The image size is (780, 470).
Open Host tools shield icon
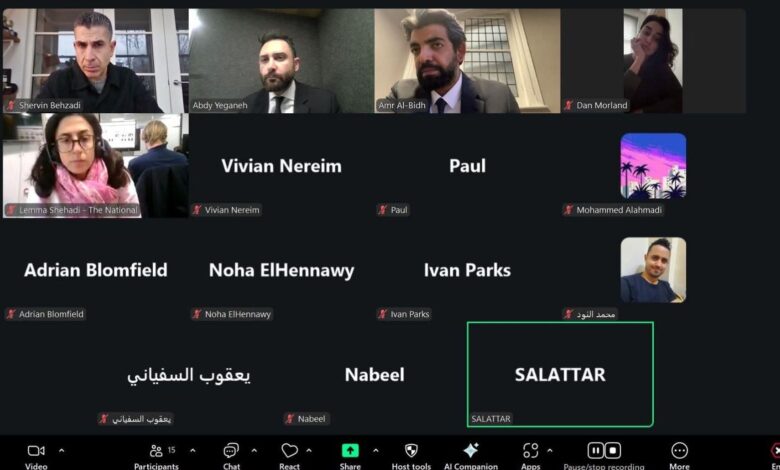411,451
